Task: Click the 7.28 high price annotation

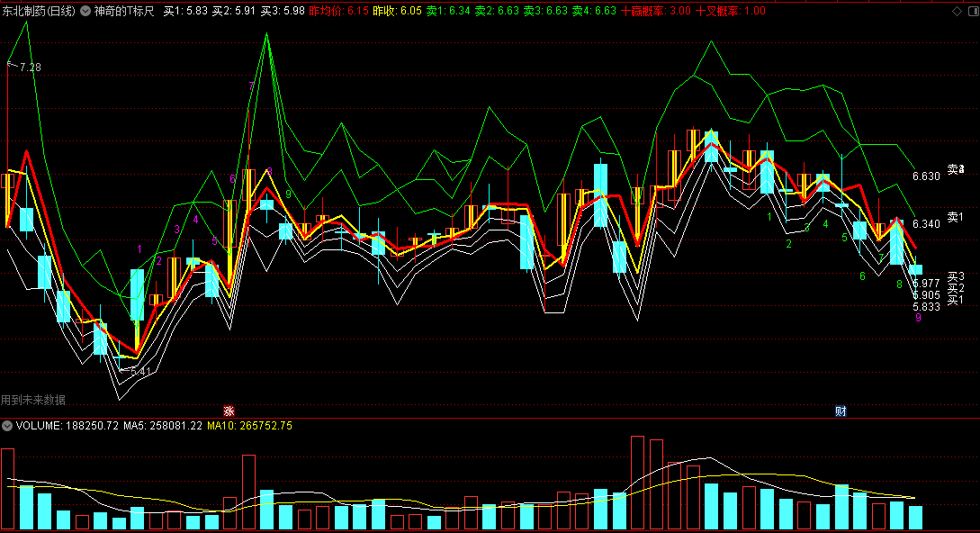Action: click(30, 68)
